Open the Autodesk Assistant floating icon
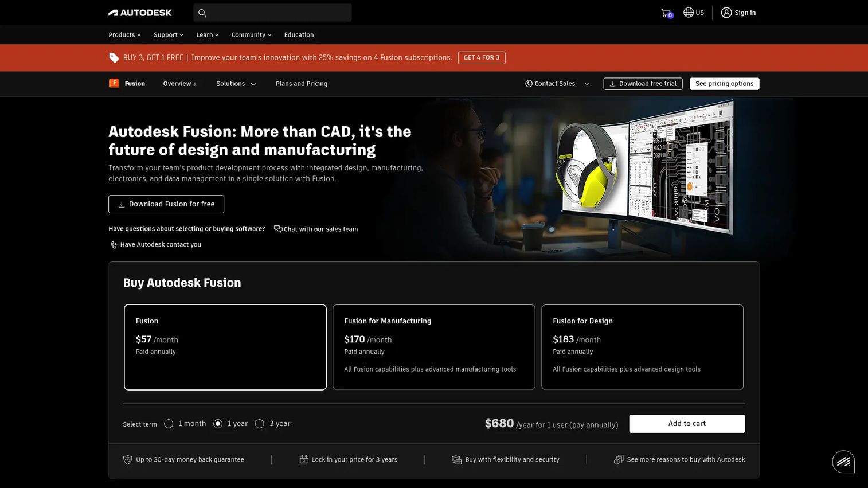Image resolution: width=868 pixels, height=488 pixels. [843, 462]
